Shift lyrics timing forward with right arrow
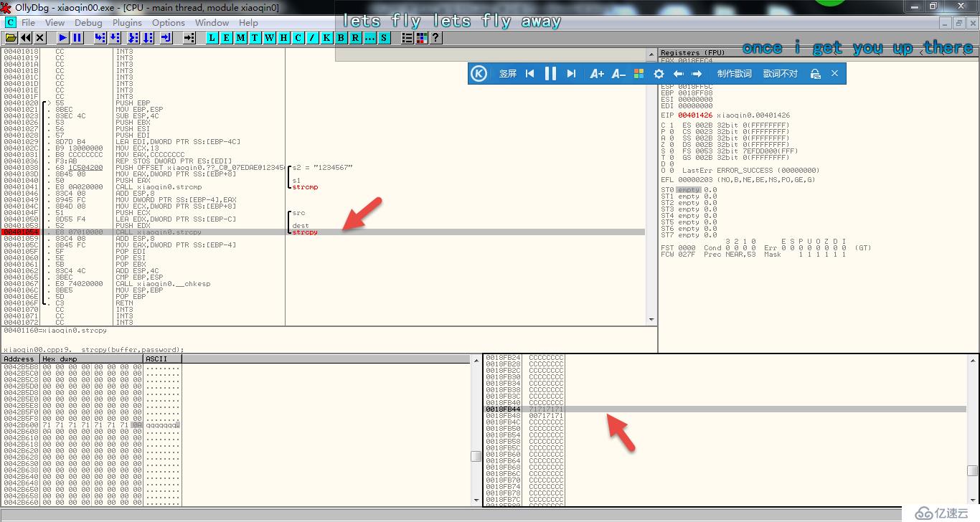Image resolution: width=980 pixels, height=522 pixels. [x=697, y=73]
